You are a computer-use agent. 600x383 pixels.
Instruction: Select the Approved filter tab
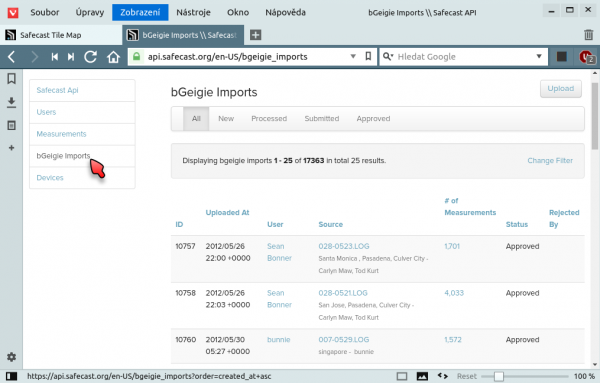[373, 119]
